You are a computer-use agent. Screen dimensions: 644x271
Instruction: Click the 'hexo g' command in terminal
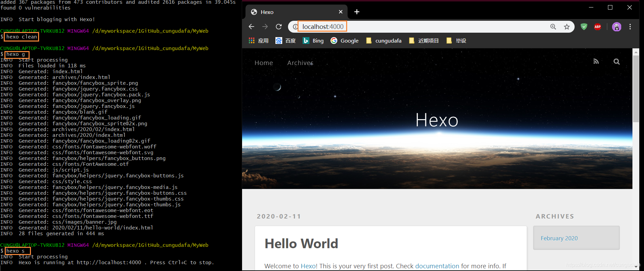pyautogui.click(x=15, y=54)
